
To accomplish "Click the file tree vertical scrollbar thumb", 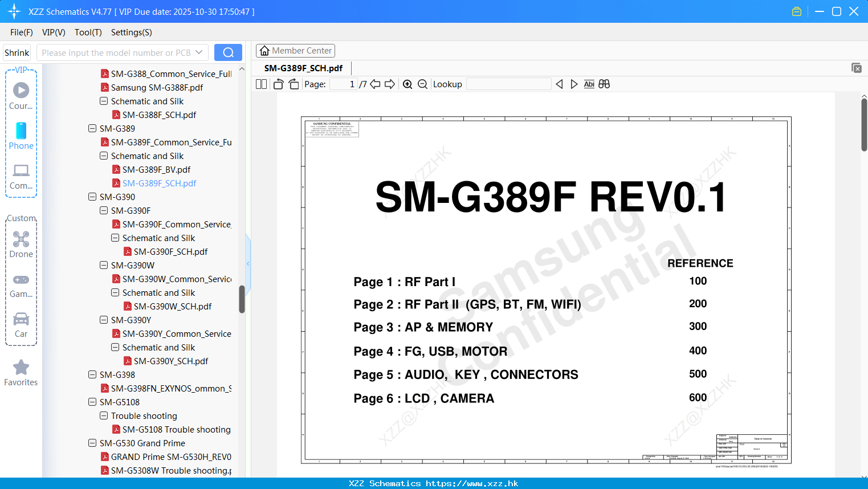I will 242,299.
